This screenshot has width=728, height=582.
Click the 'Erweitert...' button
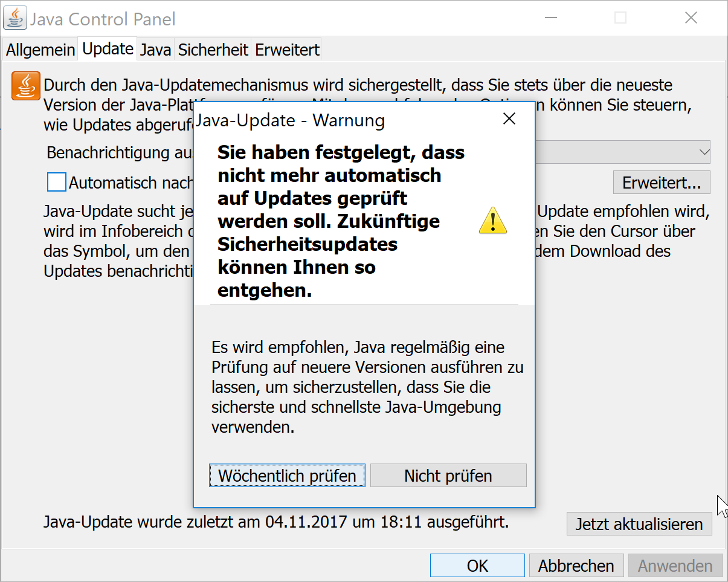(x=662, y=182)
